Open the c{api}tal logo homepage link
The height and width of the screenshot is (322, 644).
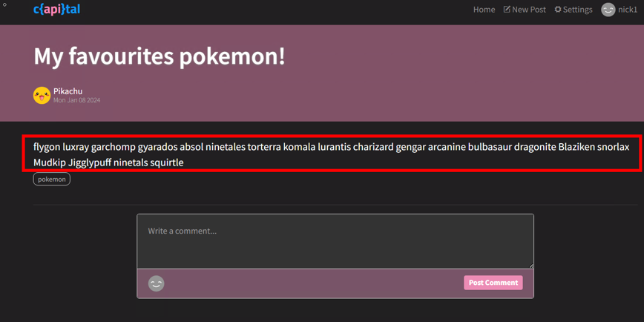(x=56, y=10)
